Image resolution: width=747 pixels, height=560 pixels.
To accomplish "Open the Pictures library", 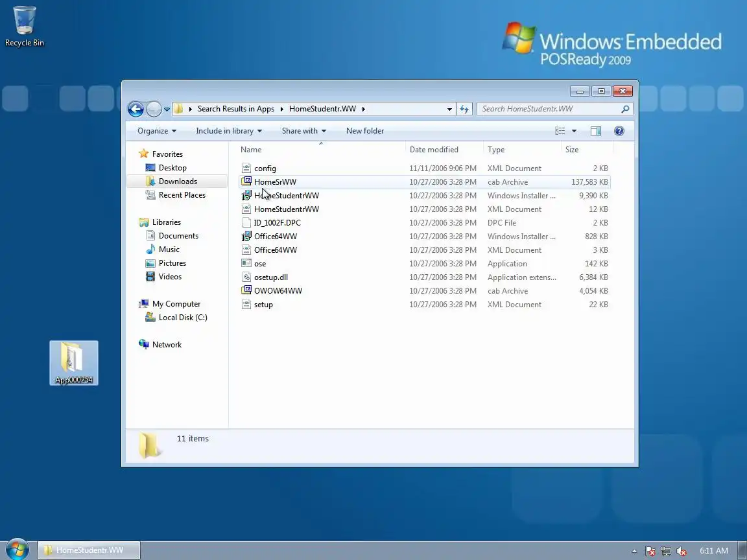I will tap(172, 263).
